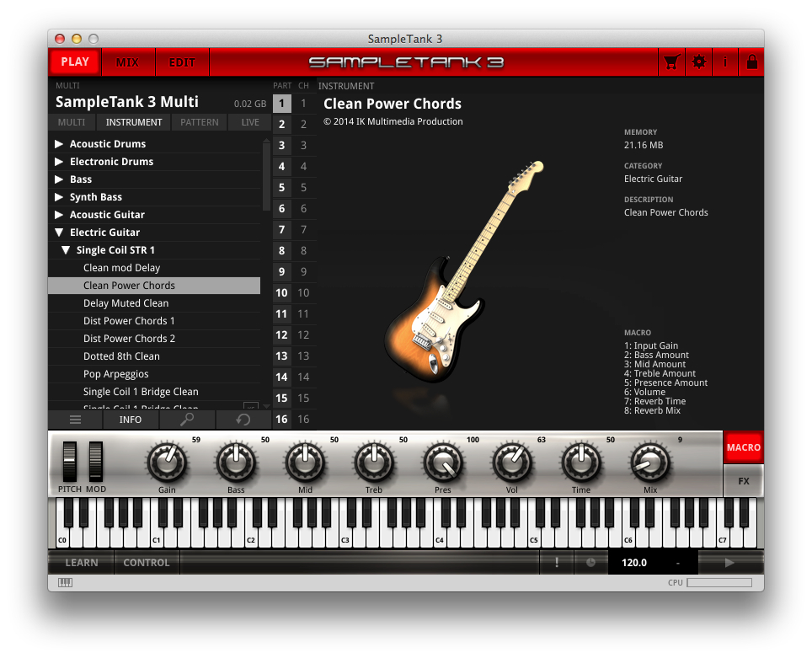Click the play transport button
This screenshot has height=658, width=812.
[728, 562]
